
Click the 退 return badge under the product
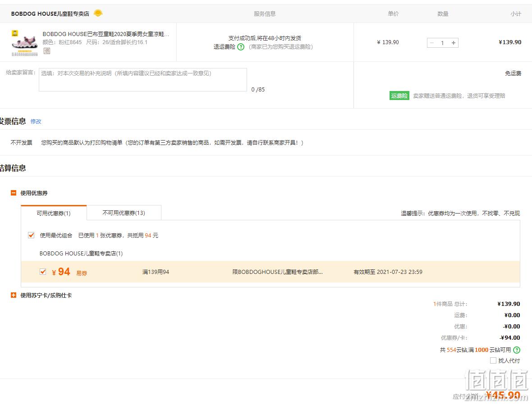coord(47,51)
